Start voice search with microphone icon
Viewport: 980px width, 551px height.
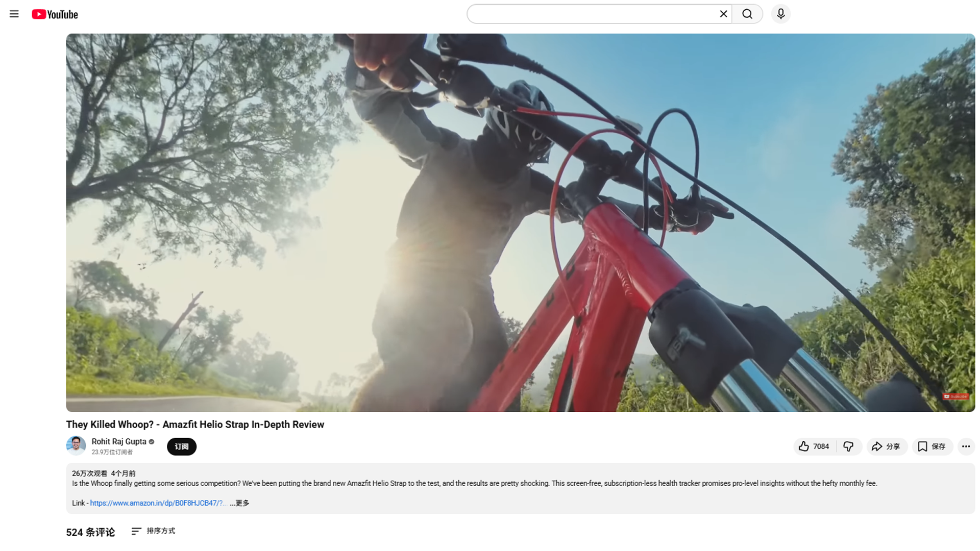tap(780, 14)
